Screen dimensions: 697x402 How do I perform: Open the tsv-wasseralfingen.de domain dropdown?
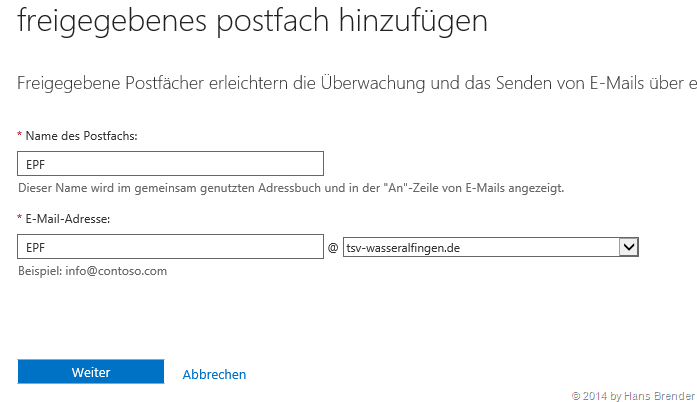(480, 246)
